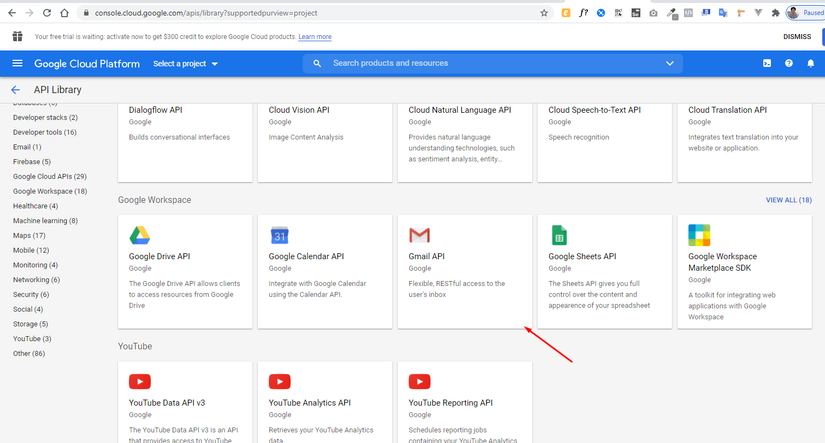
Task: Filter by Security (6) category
Action: click(31, 294)
